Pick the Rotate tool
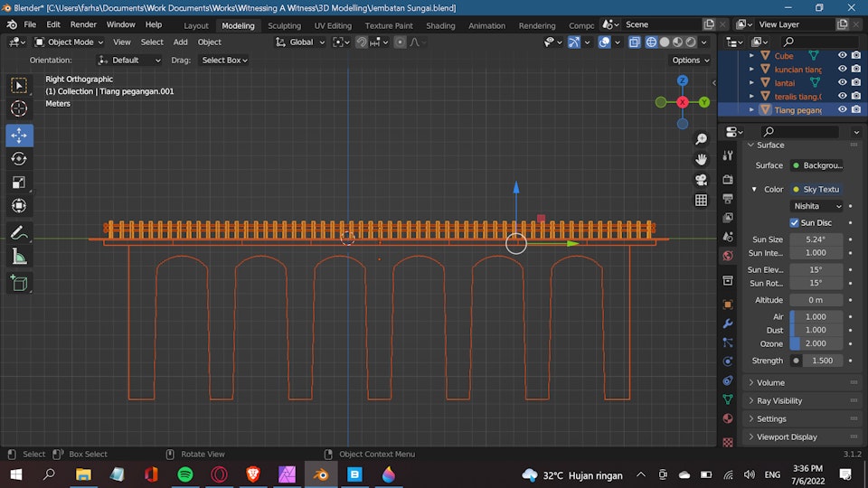This screenshot has width=868, height=488. 19,159
